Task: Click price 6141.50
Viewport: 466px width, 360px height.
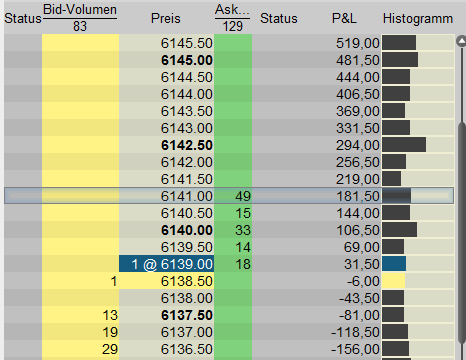Action: 186,179
